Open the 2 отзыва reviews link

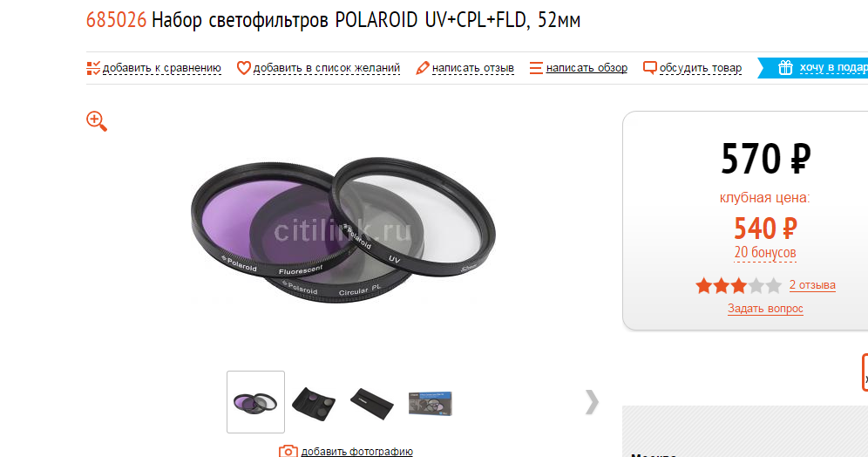(x=812, y=284)
